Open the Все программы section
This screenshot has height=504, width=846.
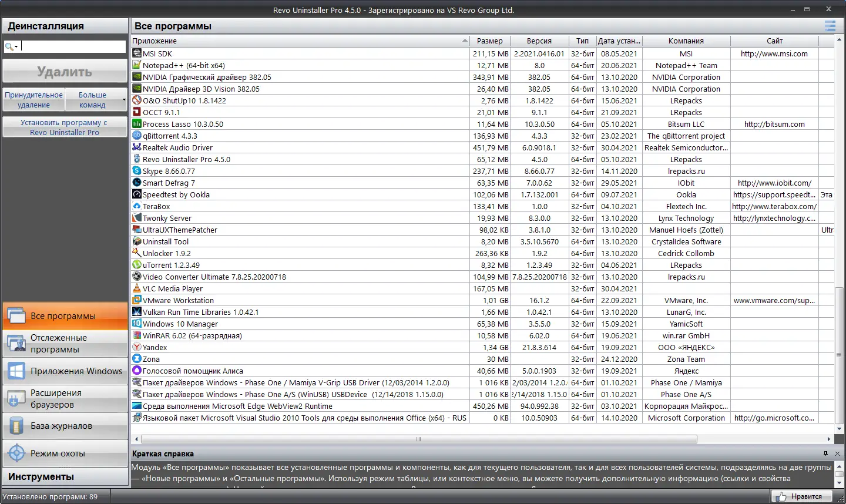click(65, 316)
